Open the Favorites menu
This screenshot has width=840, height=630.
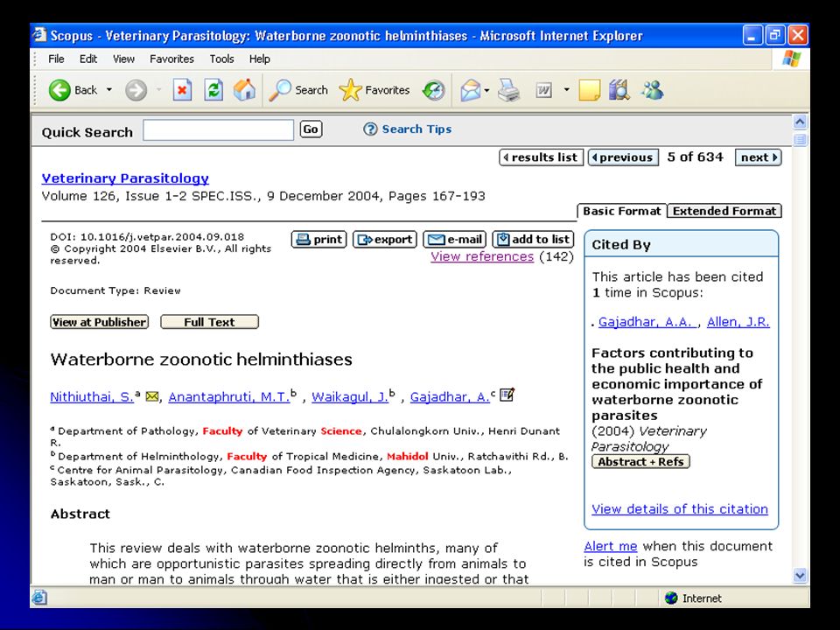(x=171, y=59)
